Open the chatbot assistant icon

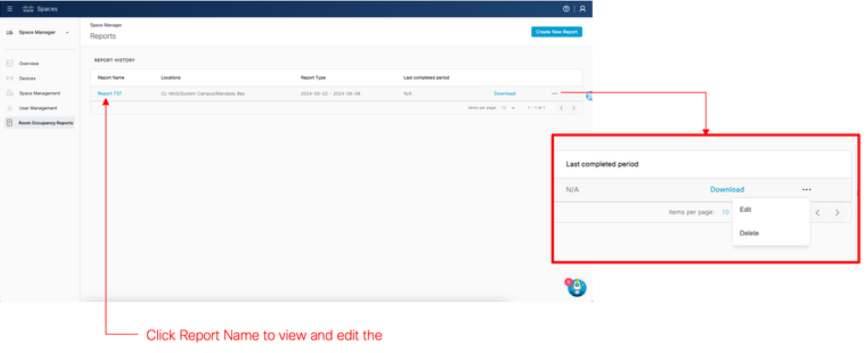(x=577, y=287)
